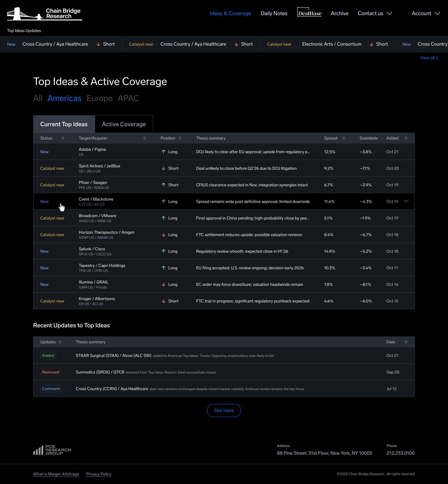The image size is (448, 484).
Task: Open the Contact us dropdown
Action: coord(375,13)
